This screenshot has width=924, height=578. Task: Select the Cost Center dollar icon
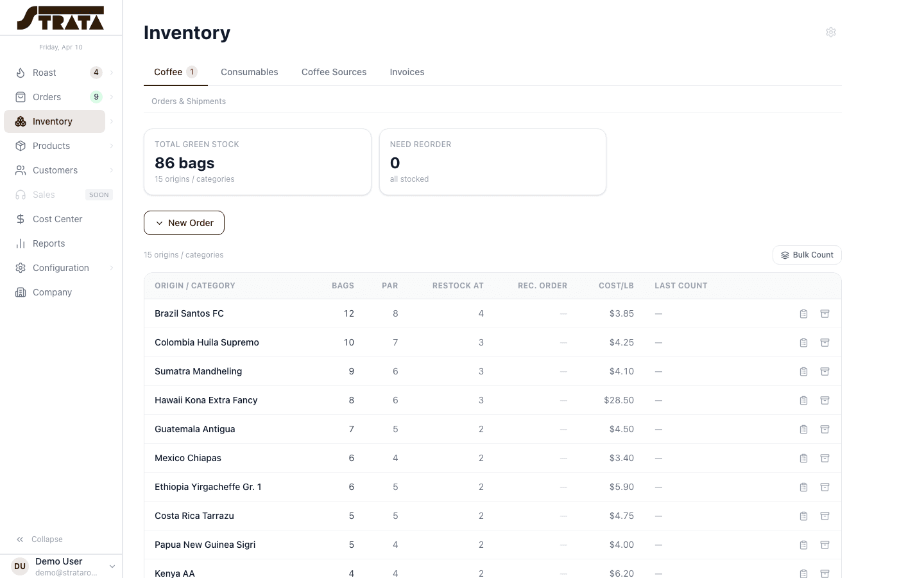[21, 219]
